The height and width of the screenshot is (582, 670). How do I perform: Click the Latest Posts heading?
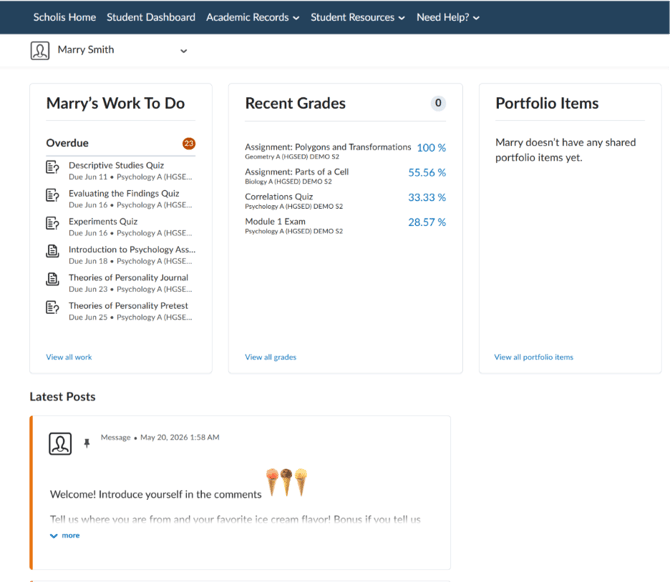click(x=62, y=397)
